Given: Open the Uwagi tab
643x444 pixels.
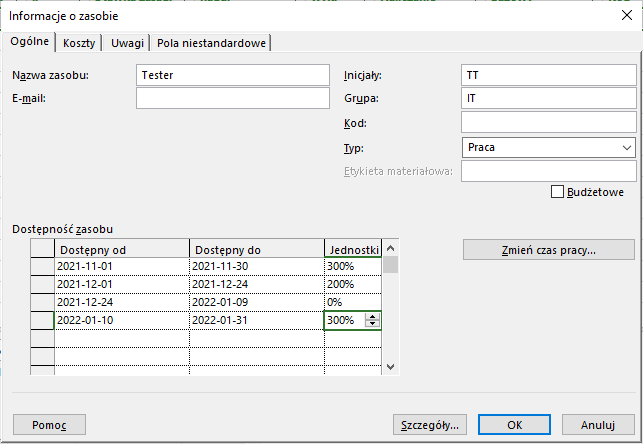Looking at the screenshot, I should click(127, 42).
